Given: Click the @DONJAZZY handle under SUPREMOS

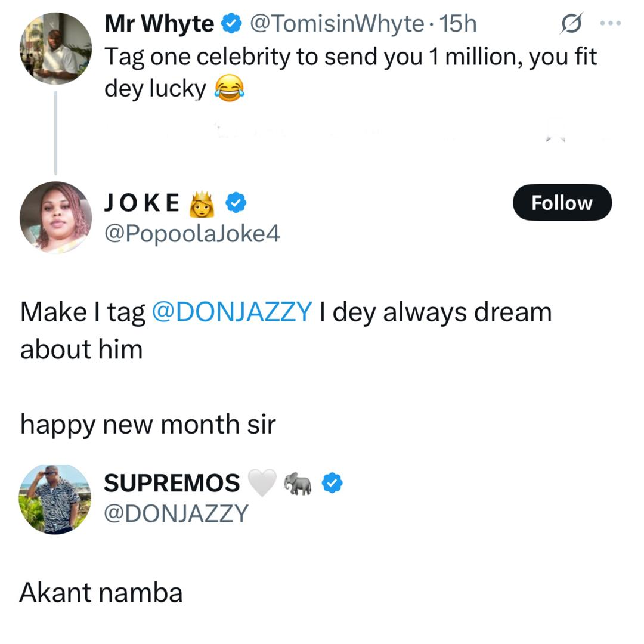Looking at the screenshot, I should tap(176, 513).
